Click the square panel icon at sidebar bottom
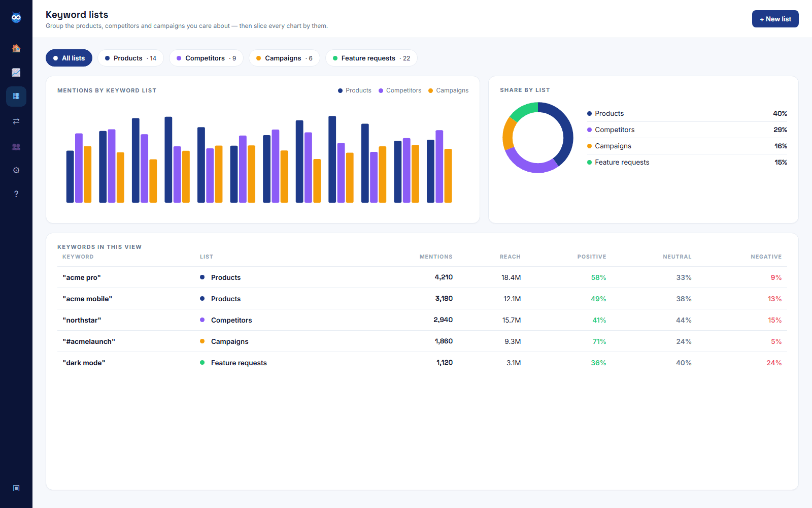The image size is (812, 508). [x=16, y=488]
